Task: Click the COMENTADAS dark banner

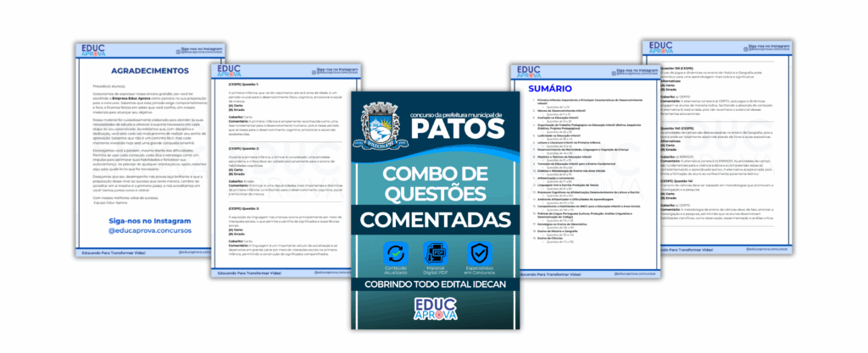Action: (433, 220)
